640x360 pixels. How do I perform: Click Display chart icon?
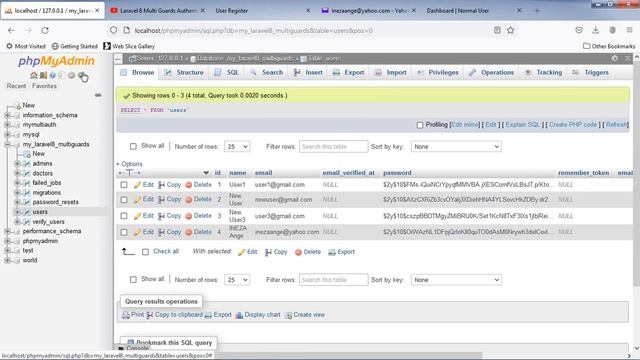click(239, 315)
